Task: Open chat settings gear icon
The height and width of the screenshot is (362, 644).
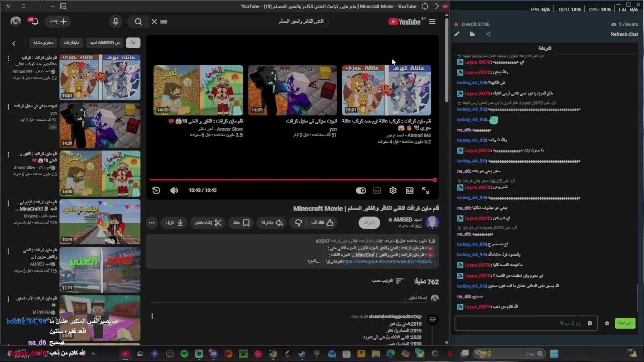Action: pyautogui.click(x=607, y=323)
